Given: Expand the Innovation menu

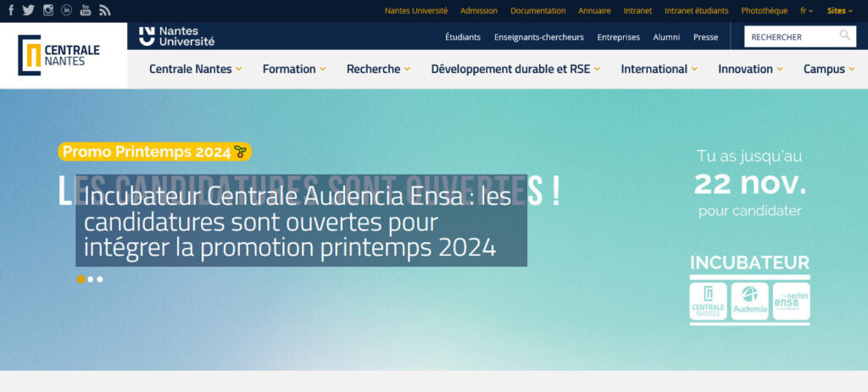Looking at the screenshot, I should pos(751,69).
